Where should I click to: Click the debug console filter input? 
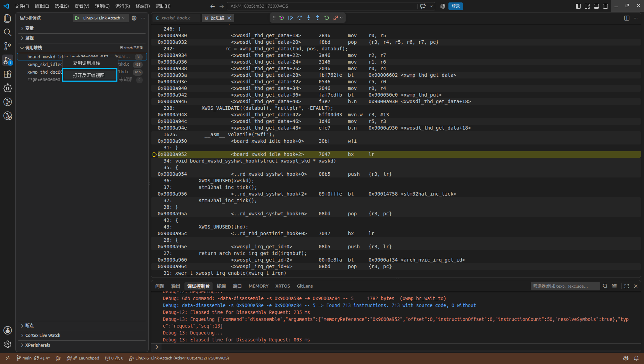click(565, 286)
